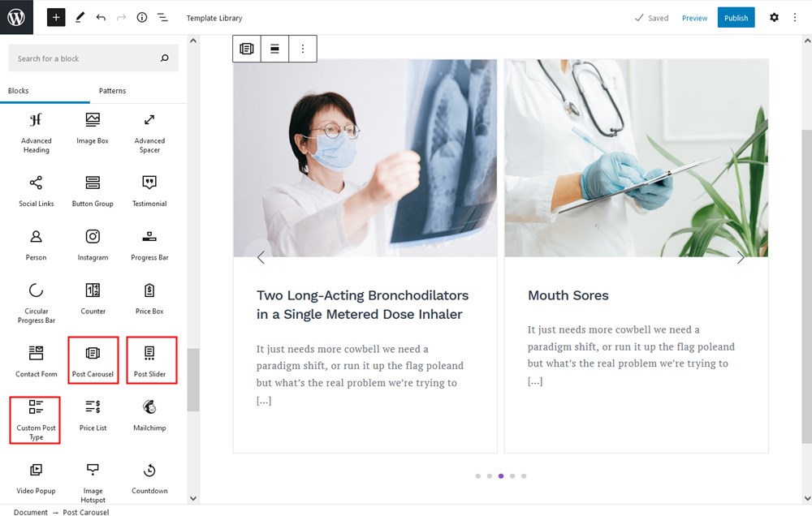The image size is (812, 516).
Task: Insert the Counter block
Action: tap(93, 299)
